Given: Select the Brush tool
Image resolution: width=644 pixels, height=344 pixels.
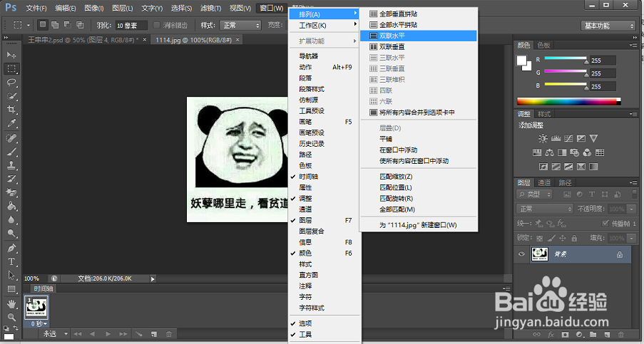Looking at the screenshot, I should coord(11,152).
